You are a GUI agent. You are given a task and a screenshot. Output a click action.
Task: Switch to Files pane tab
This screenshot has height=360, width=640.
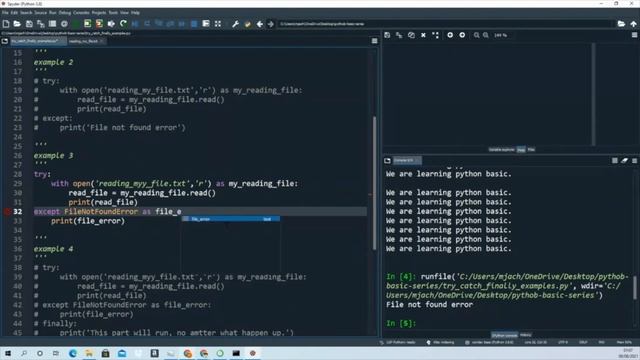pyautogui.click(x=531, y=150)
